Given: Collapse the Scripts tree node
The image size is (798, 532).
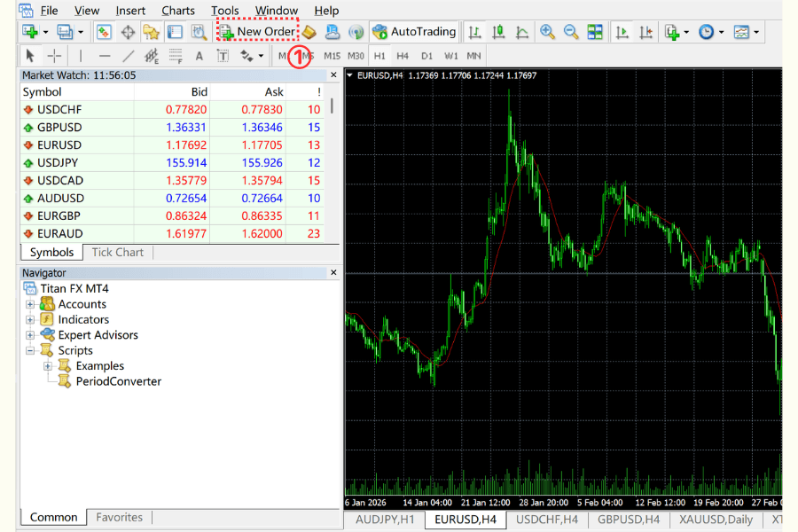Looking at the screenshot, I should coord(30,351).
